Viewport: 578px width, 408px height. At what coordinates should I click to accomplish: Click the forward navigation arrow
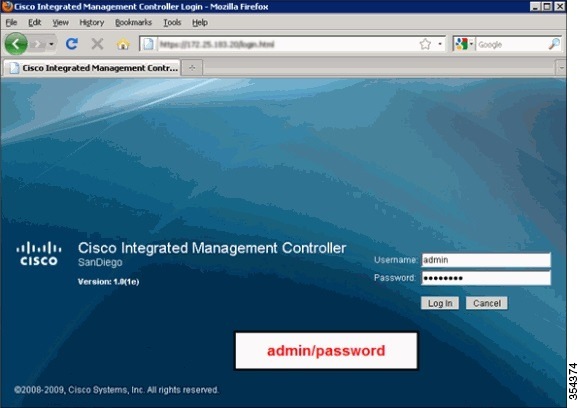(x=37, y=44)
